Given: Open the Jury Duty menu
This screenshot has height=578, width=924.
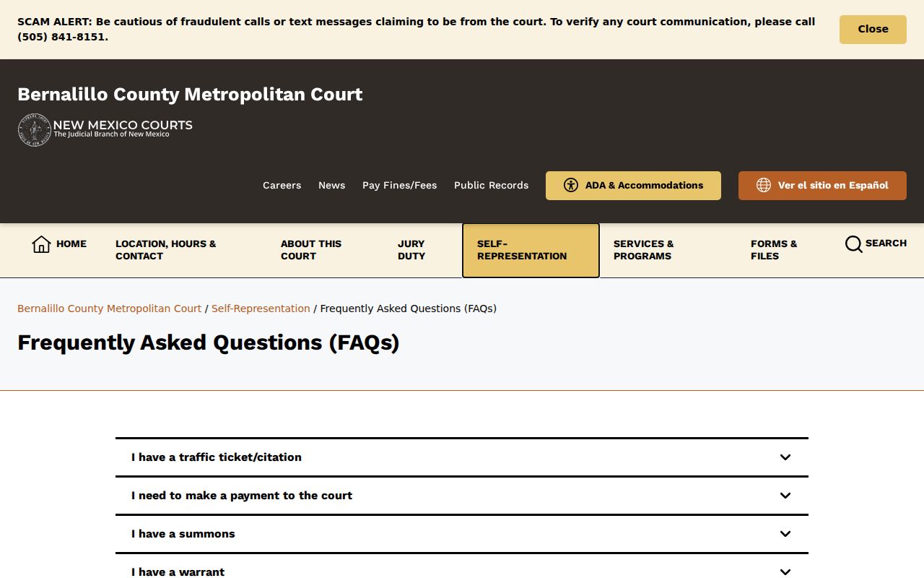Looking at the screenshot, I should [x=422, y=250].
